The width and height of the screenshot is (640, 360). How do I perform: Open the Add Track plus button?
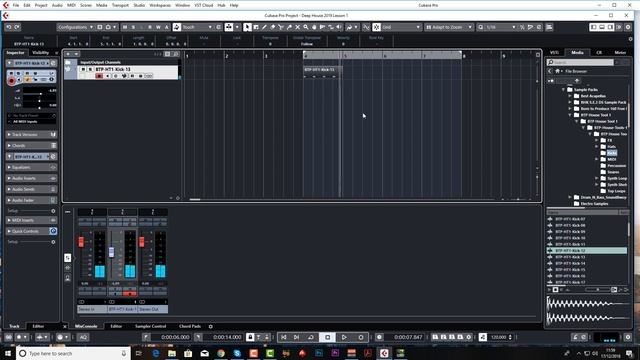pos(68,54)
